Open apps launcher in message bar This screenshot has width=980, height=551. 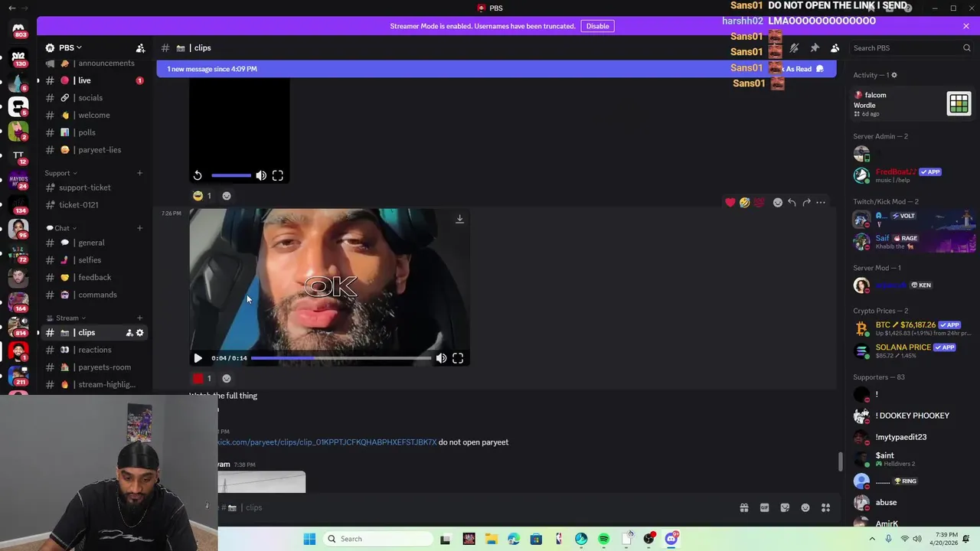825,507
